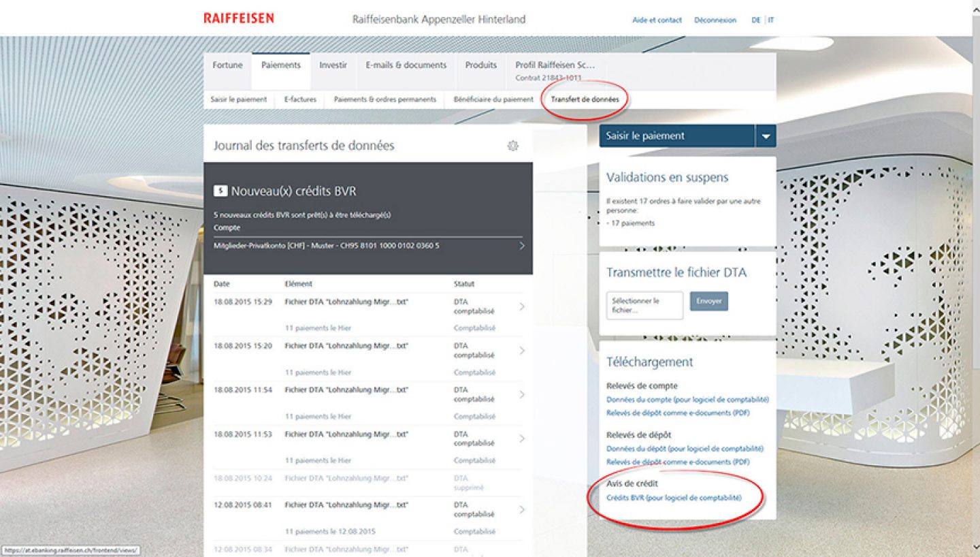Select Transfert de données submenu
980x557 pixels.
[585, 99]
